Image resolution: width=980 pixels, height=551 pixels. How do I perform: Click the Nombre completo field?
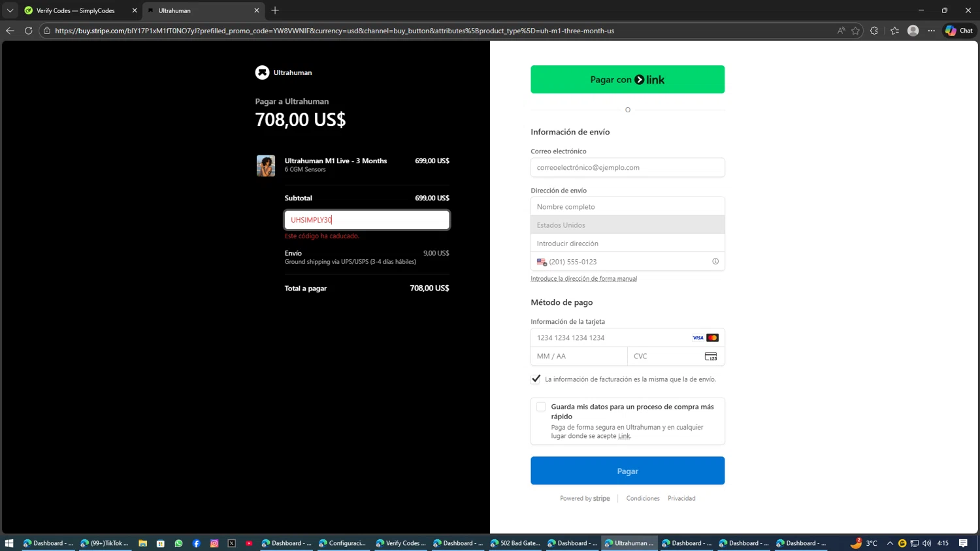tap(627, 206)
